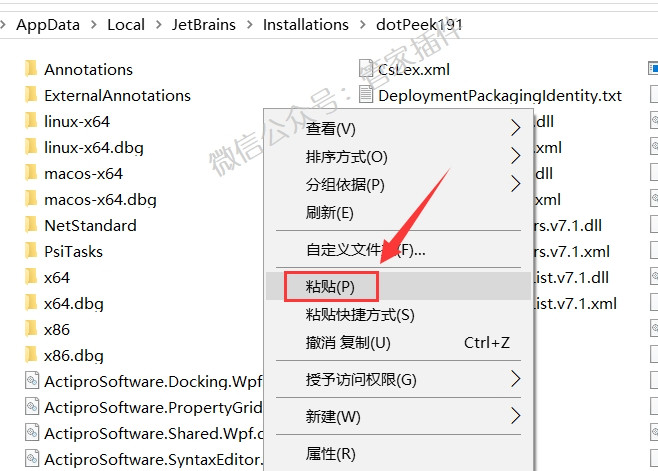Open breadcrumb chevron after Local
This screenshot has height=471, width=658.
coord(159,25)
